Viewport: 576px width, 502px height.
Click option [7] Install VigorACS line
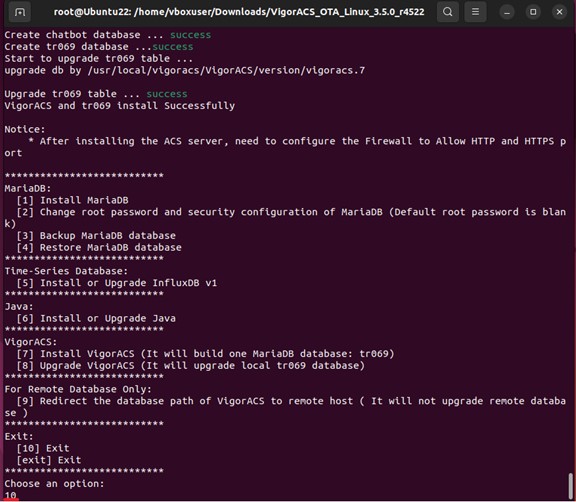tap(205, 354)
